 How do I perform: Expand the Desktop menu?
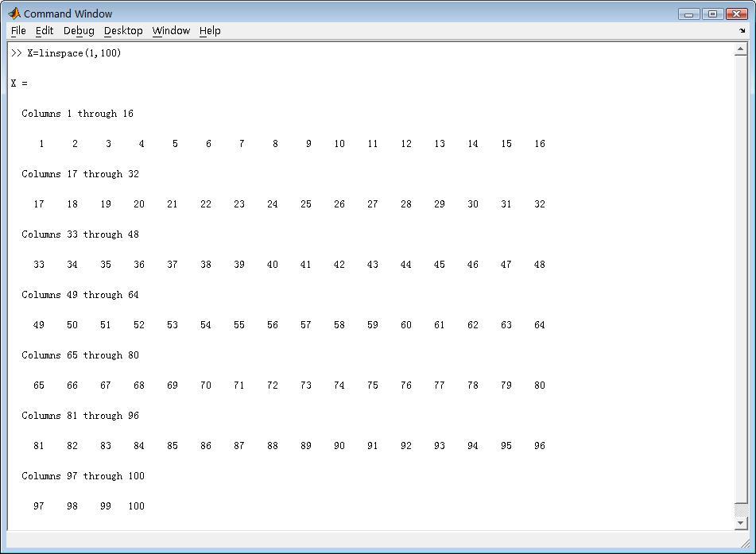[x=123, y=31]
